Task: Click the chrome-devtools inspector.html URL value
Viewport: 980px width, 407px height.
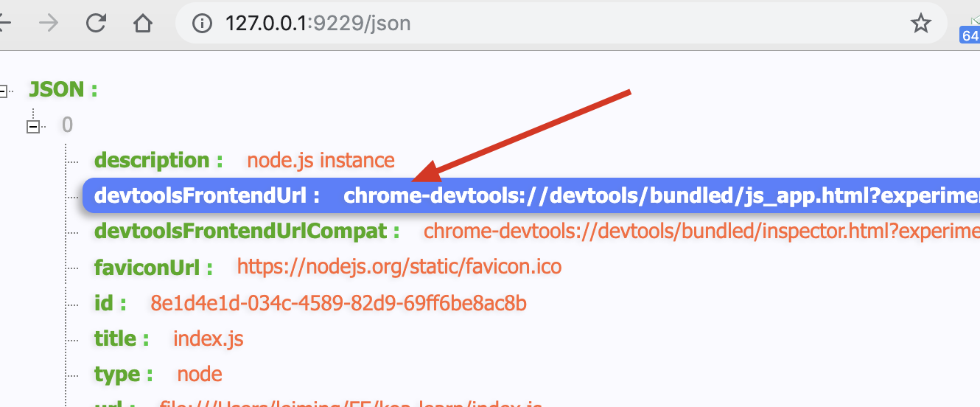Action: tap(701, 231)
